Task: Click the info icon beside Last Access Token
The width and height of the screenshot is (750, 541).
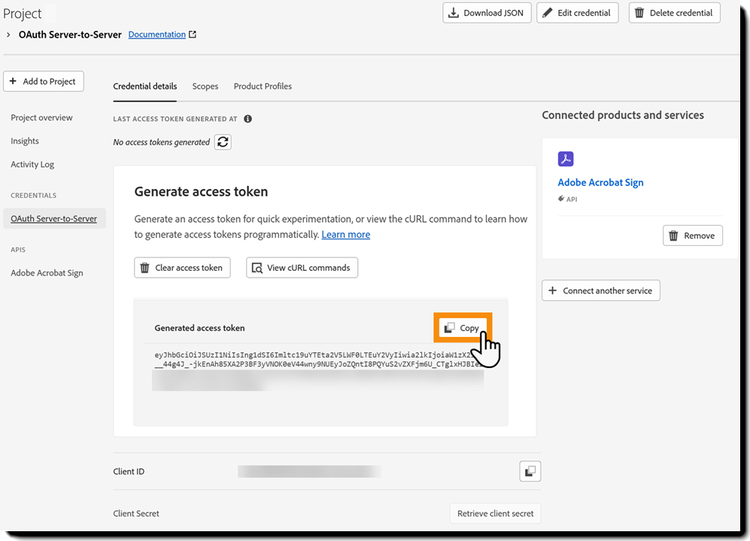Action: pos(247,118)
